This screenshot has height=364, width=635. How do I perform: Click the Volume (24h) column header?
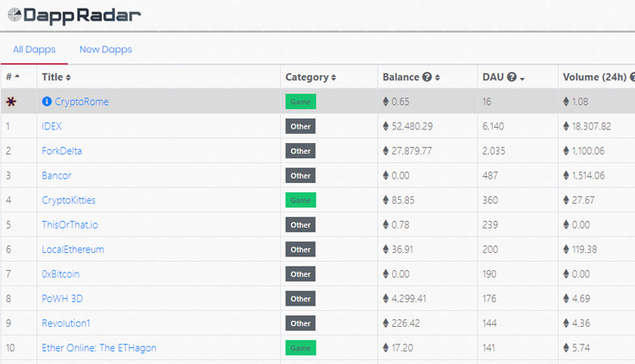click(594, 77)
